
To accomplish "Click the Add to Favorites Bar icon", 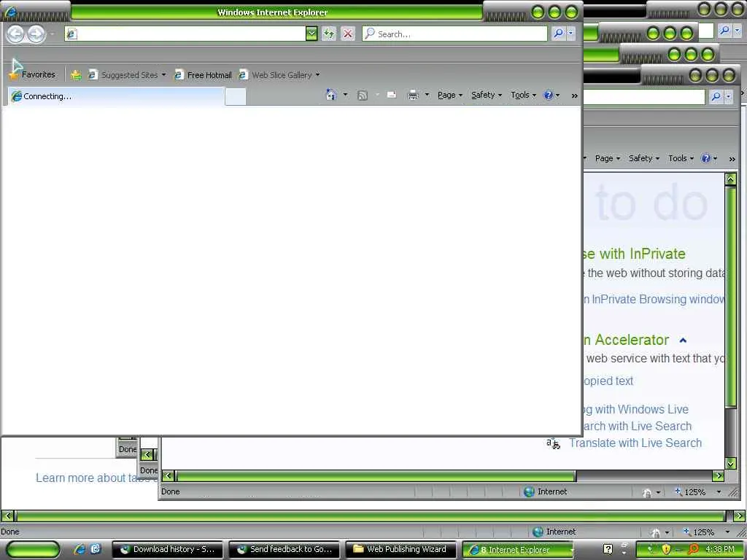I will click(76, 75).
